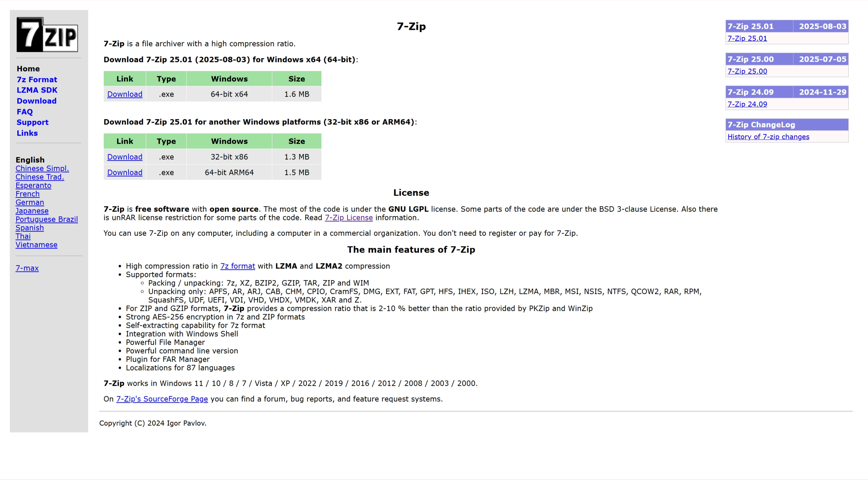Switch language to Chinese Simpl.

click(x=42, y=168)
